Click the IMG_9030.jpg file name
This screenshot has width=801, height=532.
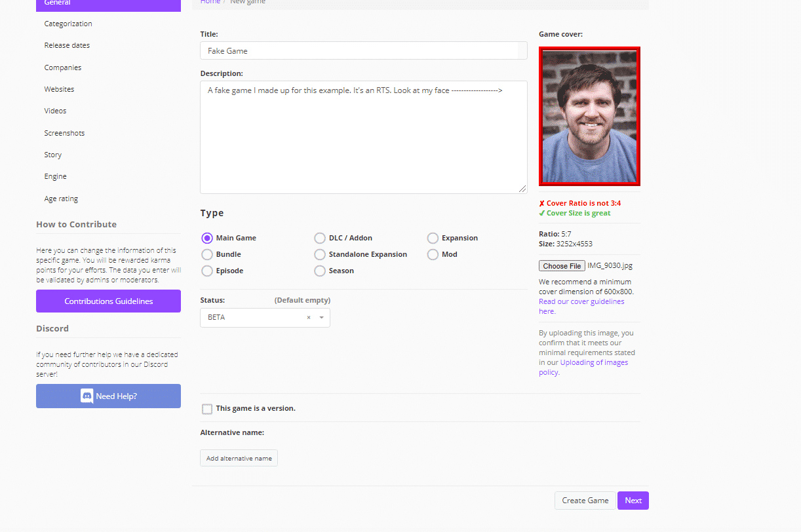click(610, 265)
